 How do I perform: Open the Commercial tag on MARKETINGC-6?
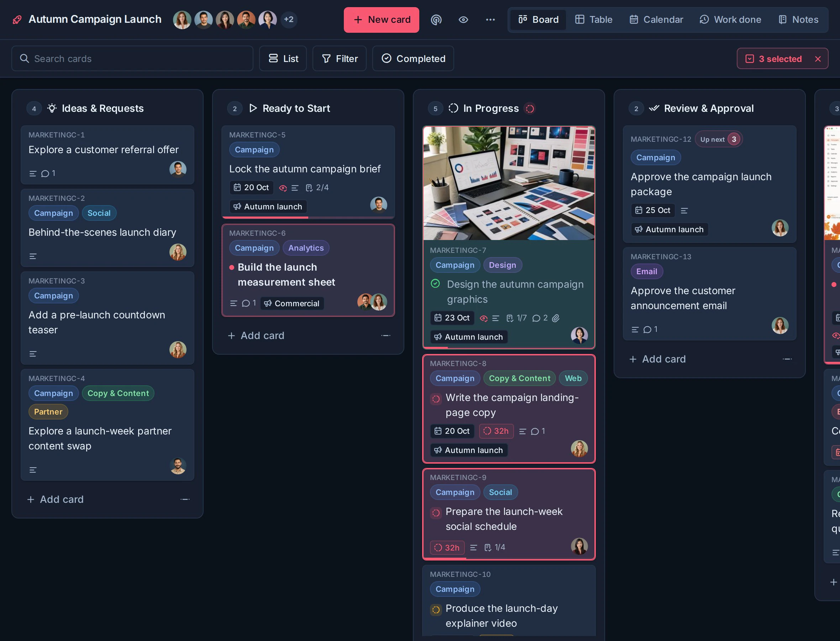pyautogui.click(x=292, y=303)
